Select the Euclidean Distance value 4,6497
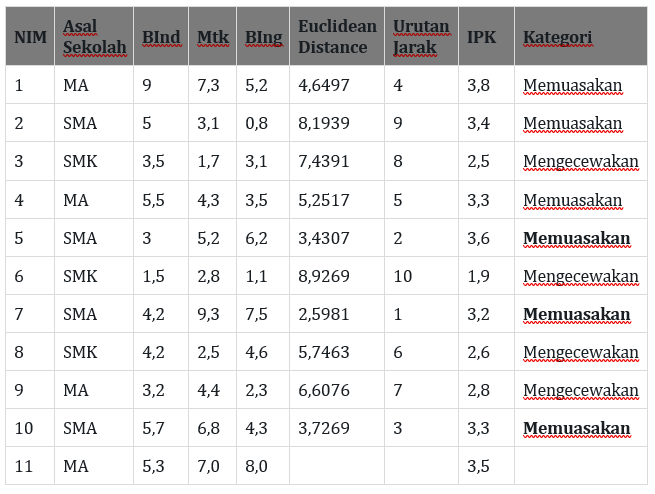 pos(324,86)
